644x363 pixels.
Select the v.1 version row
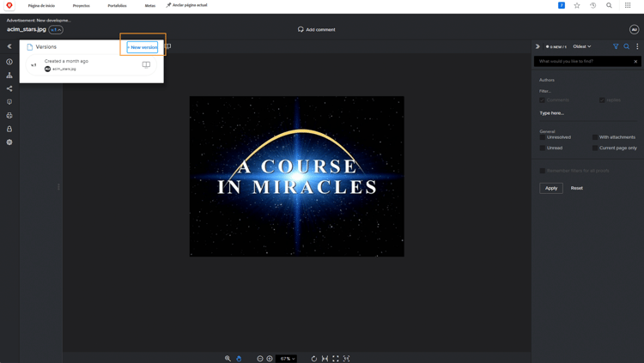click(91, 65)
